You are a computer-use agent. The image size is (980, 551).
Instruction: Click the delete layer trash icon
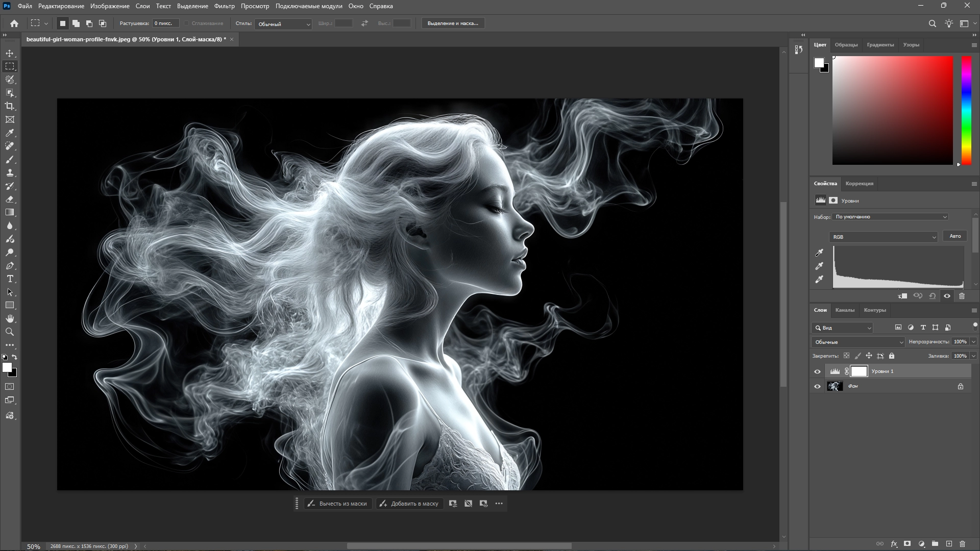pyautogui.click(x=963, y=544)
